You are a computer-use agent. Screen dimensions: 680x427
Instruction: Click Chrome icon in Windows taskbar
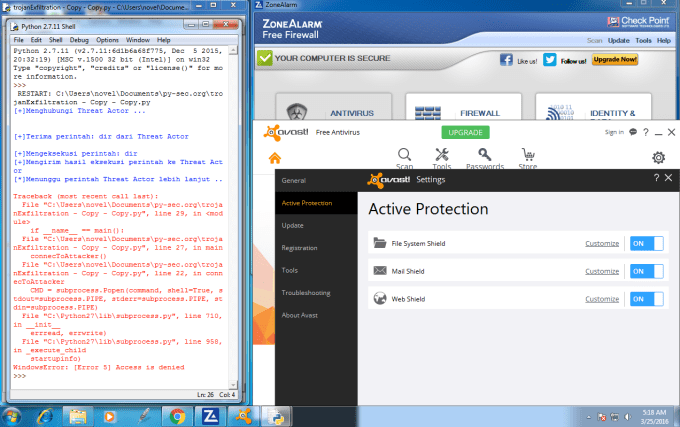[x=177, y=413]
